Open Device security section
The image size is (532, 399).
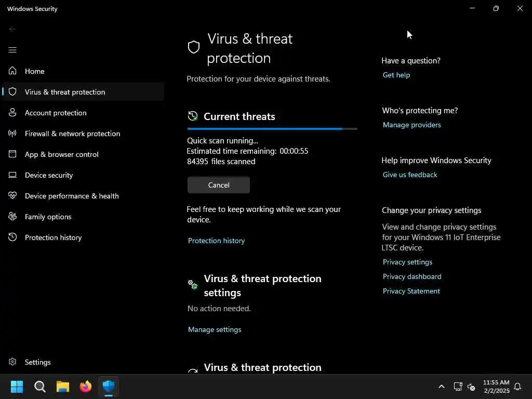pyautogui.click(x=83, y=175)
